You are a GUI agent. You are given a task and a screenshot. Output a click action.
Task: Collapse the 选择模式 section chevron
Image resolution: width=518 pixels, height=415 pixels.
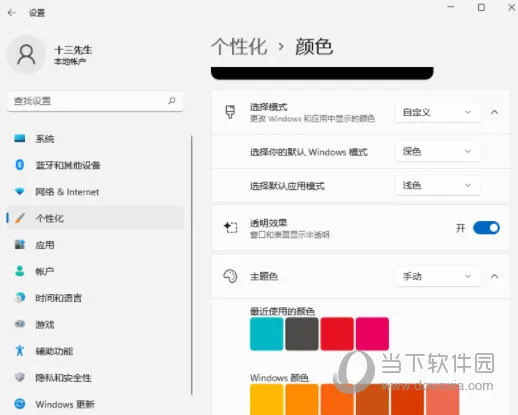(x=495, y=112)
